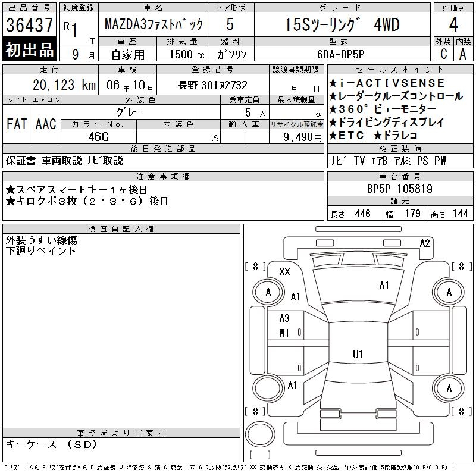Select the XX replaced-panel mark on the diagram

(x=284, y=271)
